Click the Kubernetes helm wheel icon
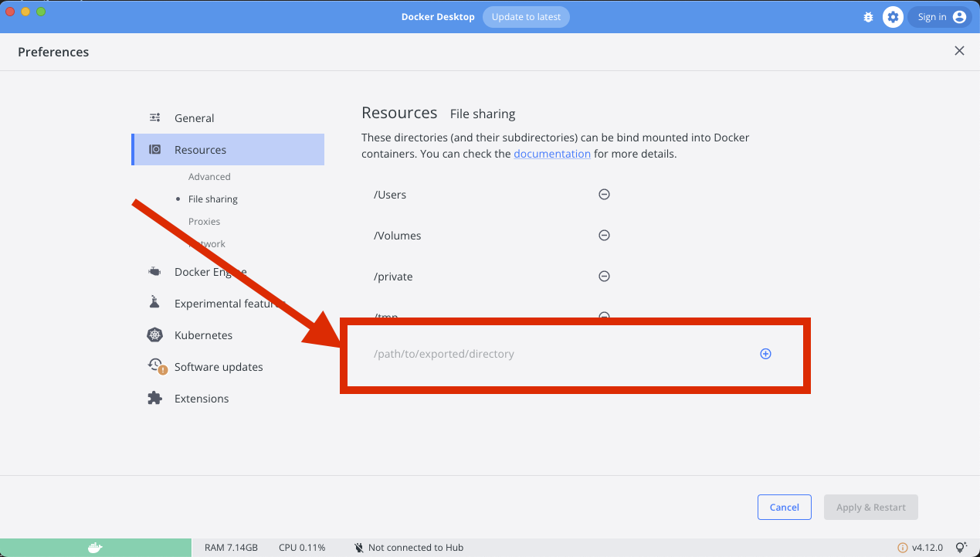Viewport: 980px width, 557px height. coord(154,335)
